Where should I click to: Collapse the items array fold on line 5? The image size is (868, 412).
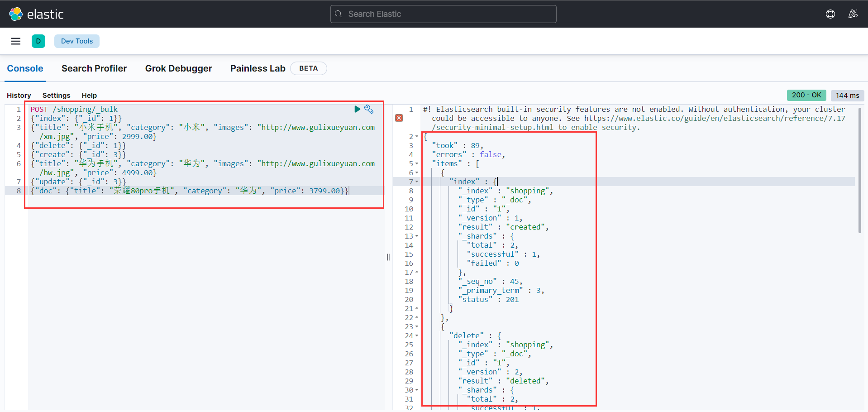click(x=417, y=163)
